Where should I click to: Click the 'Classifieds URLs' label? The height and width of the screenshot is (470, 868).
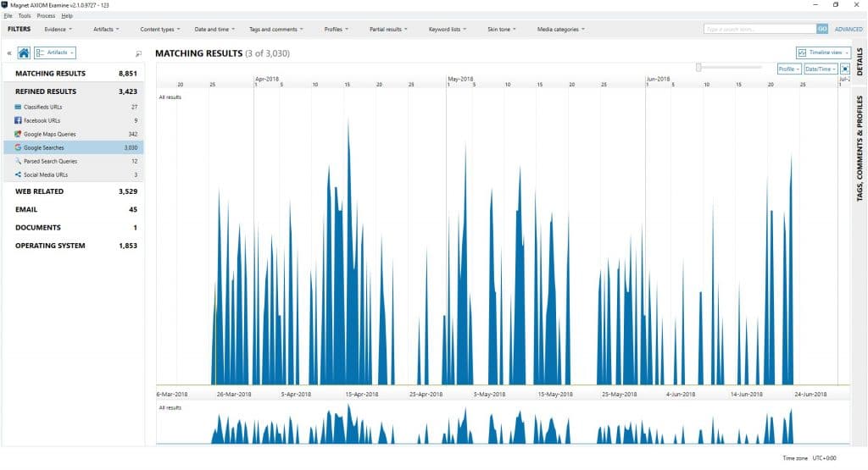42,107
